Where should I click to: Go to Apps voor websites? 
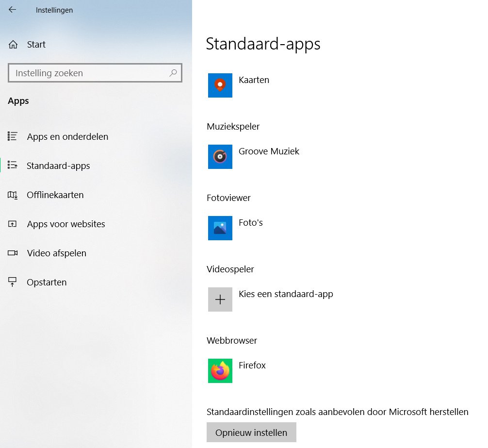pos(66,224)
